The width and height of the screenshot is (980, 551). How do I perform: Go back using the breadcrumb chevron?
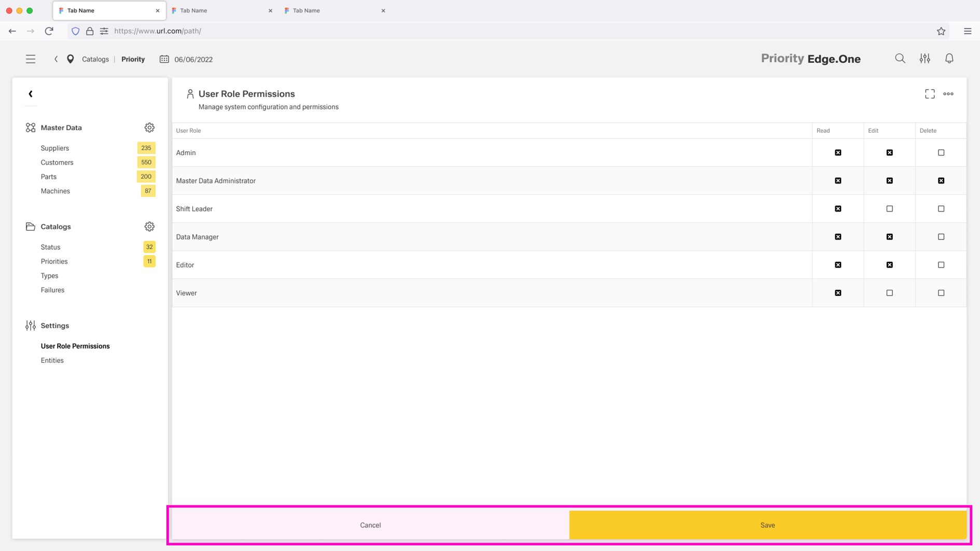pos(56,59)
